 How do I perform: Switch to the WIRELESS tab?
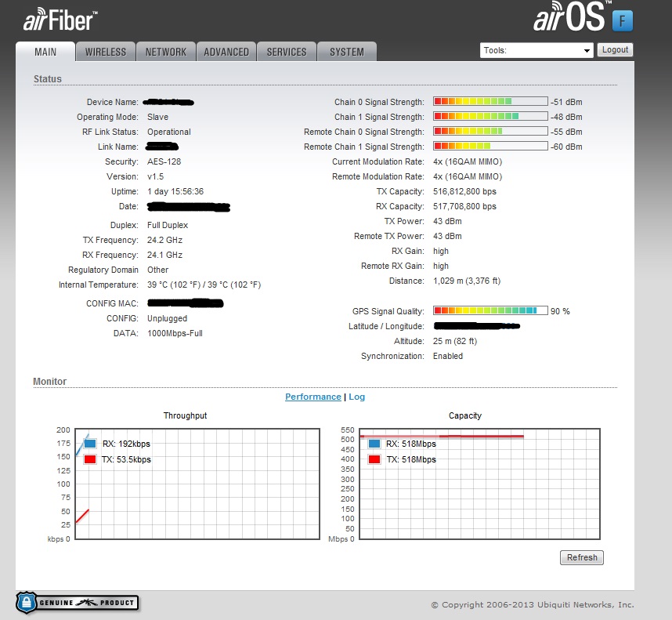coord(105,52)
